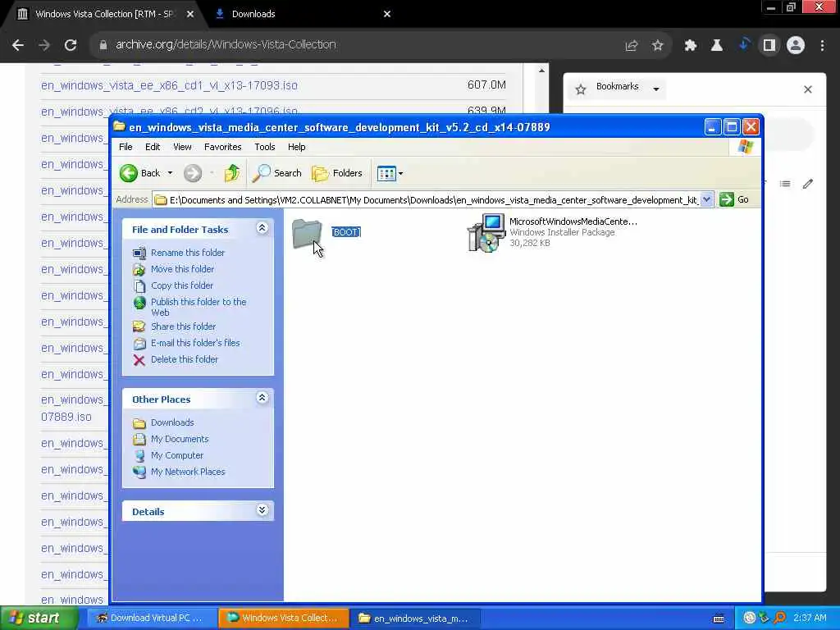Expand the Details panel
The width and height of the screenshot is (840, 630).
coord(262,510)
